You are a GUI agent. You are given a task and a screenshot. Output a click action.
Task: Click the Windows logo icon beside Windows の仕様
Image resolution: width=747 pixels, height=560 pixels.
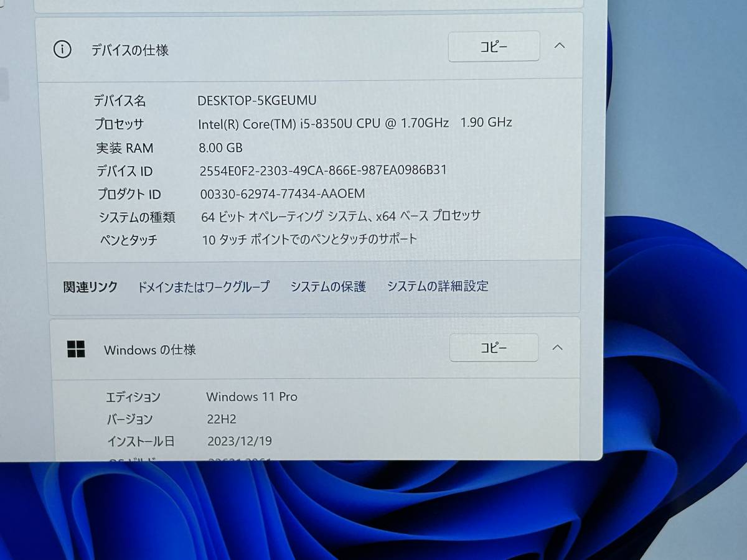(x=76, y=350)
